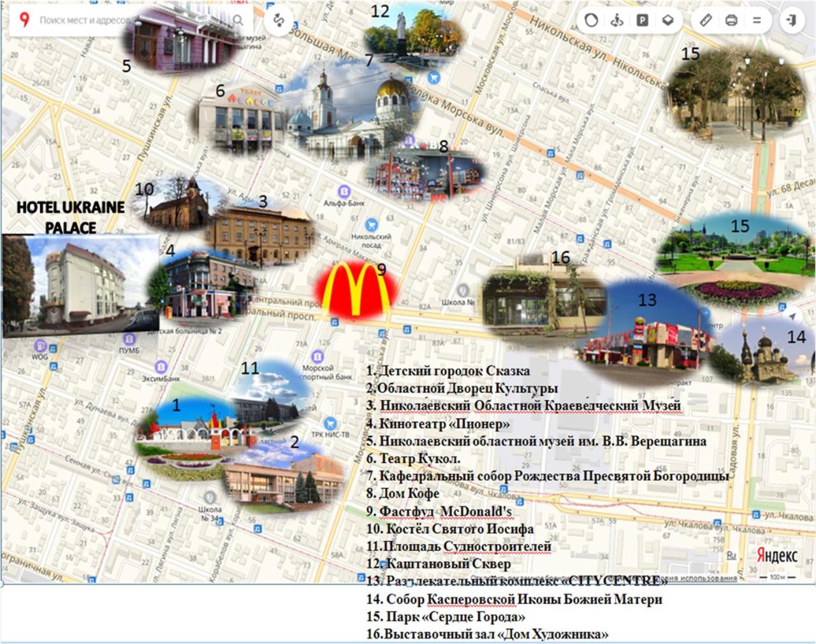
Task: Click the print map icon
Action: (731, 20)
